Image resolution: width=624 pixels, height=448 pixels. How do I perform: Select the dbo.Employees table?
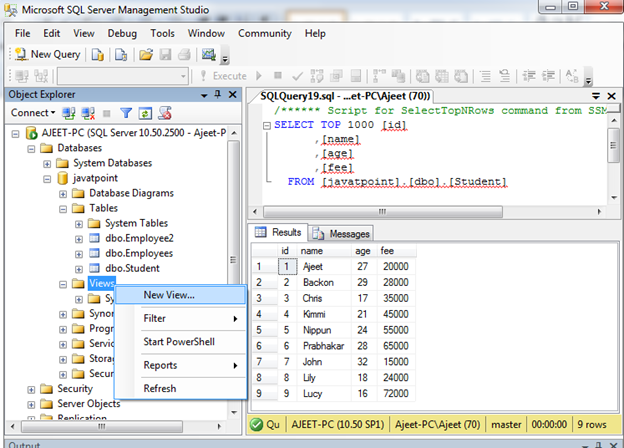point(139,253)
